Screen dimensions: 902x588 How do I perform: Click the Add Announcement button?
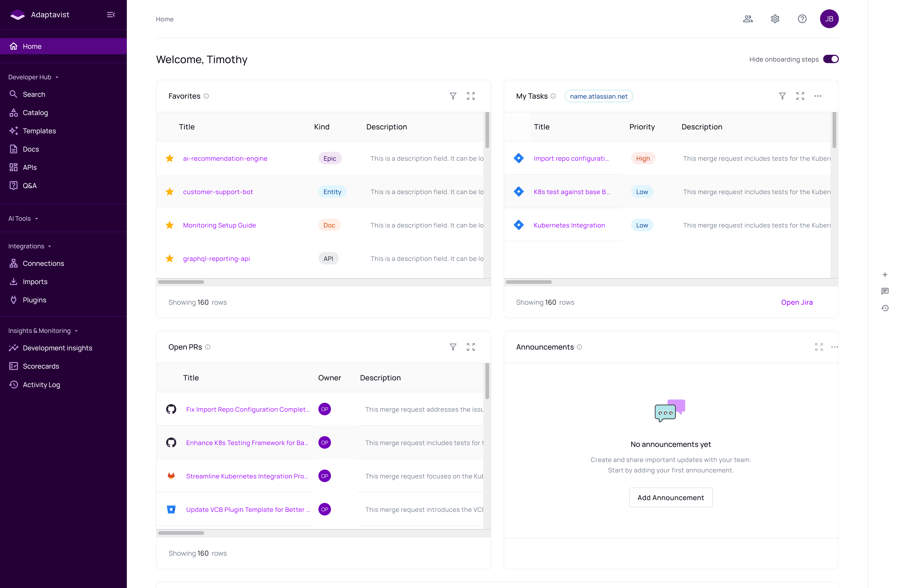pyautogui.click(x=670, y=497)
